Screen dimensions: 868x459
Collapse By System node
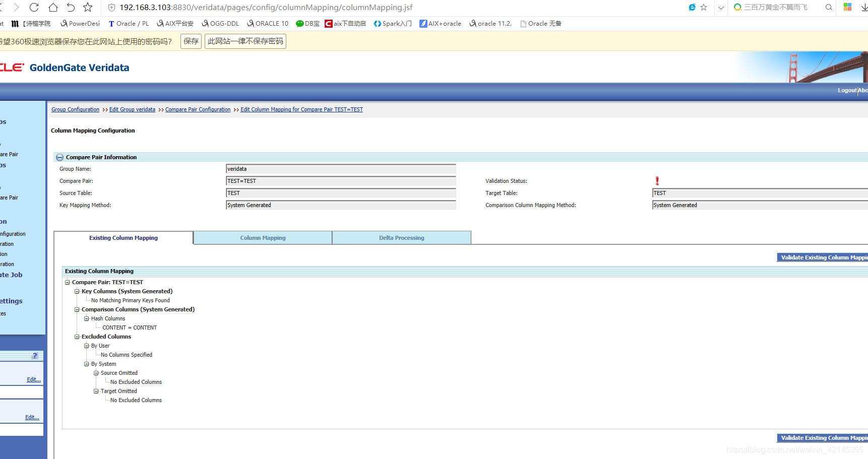86,364
